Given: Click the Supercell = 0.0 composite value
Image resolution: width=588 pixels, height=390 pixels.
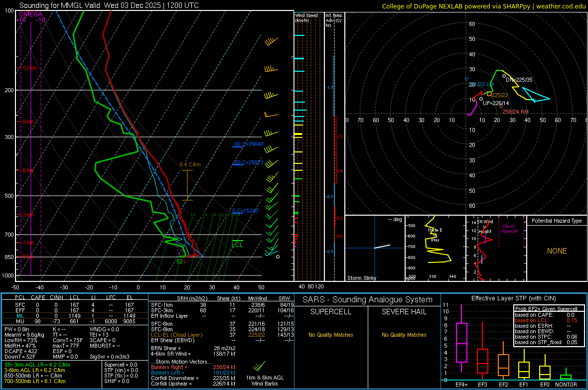Looking at the screenshot, I should coord(121,365).
